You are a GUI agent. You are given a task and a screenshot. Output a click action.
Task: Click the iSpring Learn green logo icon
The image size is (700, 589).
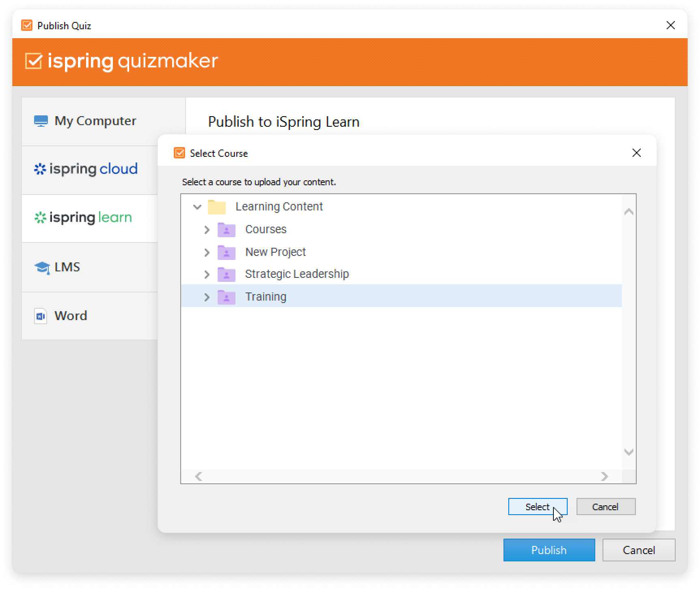[40, 218]
